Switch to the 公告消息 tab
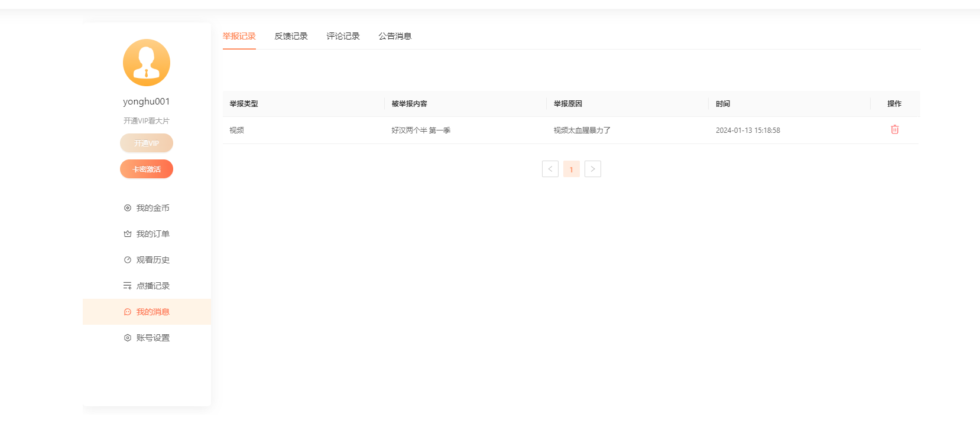This screenshot has width=980, height=434. (x=395, y=36)
